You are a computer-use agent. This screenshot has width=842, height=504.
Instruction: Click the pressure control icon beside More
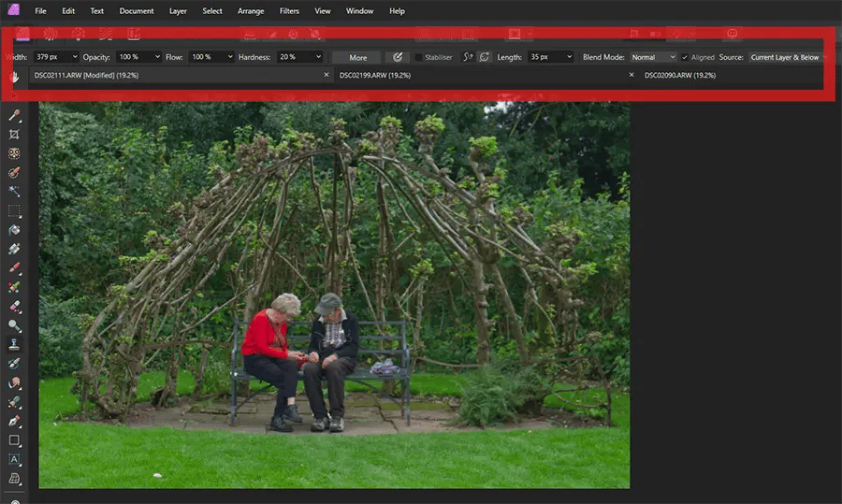click(398, 57)
